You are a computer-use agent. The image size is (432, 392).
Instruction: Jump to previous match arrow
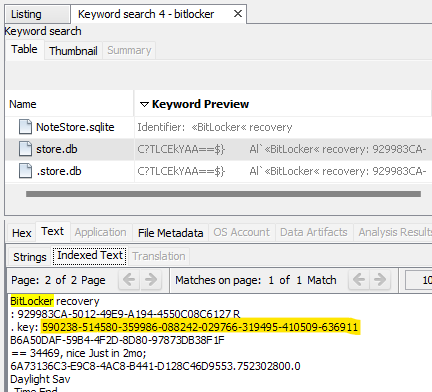[x=359, y=280]
